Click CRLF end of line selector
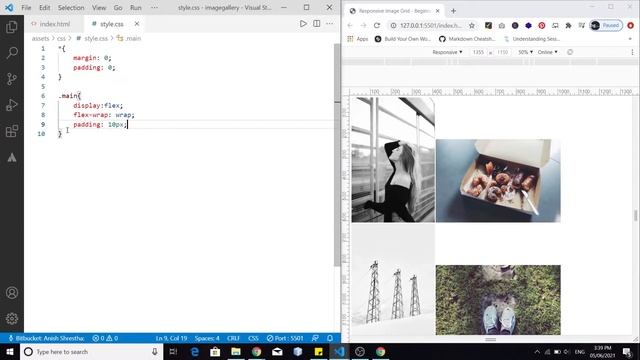Image resolution: width=640 pixels, height=360 pixels. [x=233, y=338]
